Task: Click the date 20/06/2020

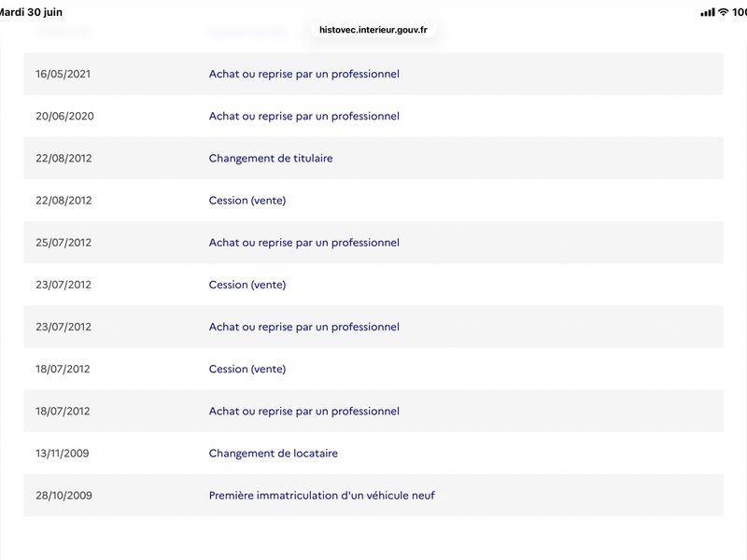Action: 64,116
